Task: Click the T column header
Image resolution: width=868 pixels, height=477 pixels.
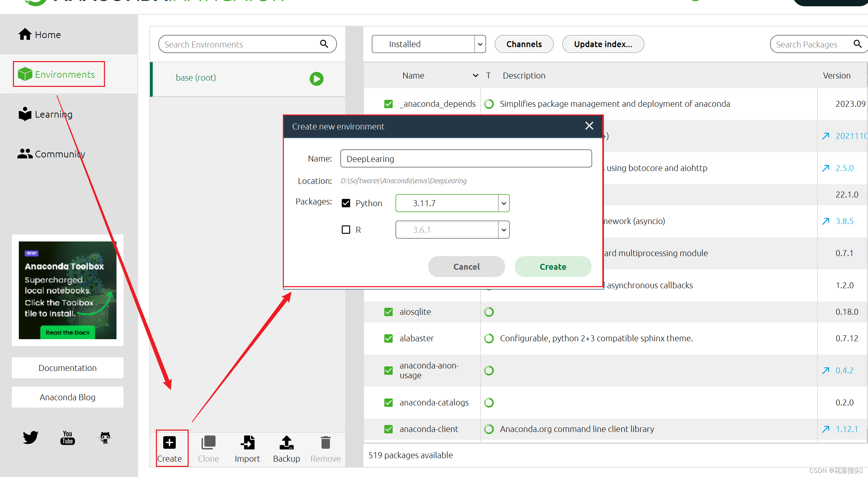Action: point(489,75)
